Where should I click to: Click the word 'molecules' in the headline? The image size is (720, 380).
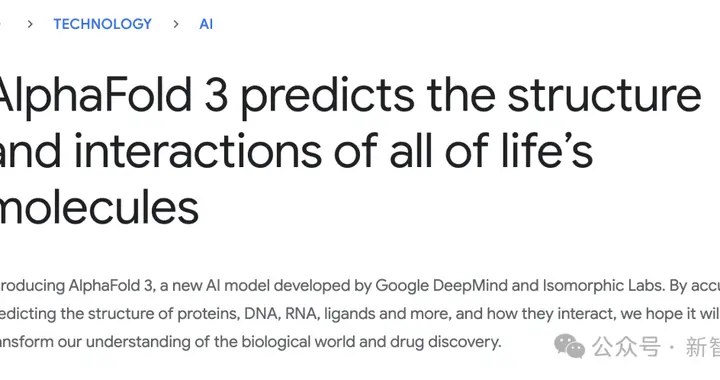tap(99, 207)
